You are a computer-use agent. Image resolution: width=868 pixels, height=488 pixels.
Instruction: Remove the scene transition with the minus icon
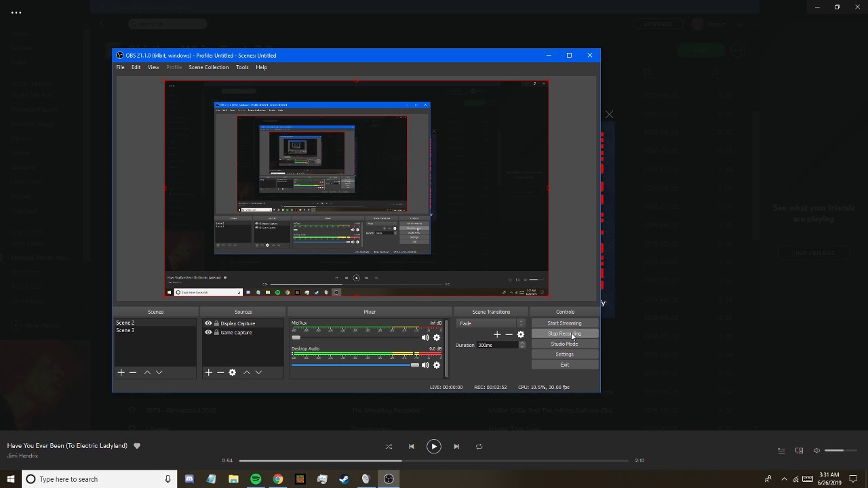(x=509, y=334)
